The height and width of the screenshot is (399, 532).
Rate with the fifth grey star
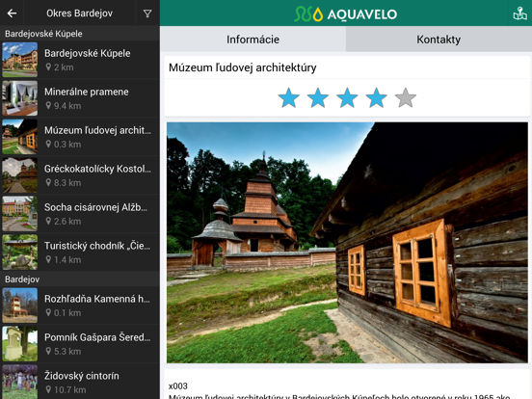click(406, 98)
